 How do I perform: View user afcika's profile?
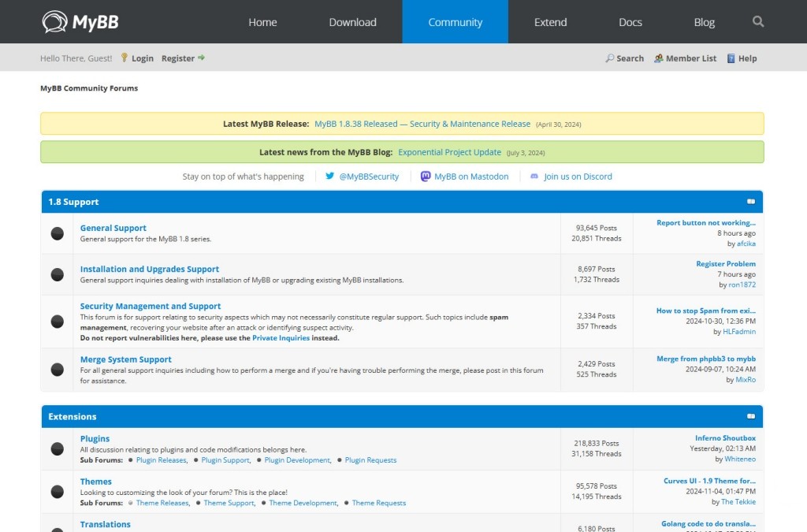(x=746, y=244)
